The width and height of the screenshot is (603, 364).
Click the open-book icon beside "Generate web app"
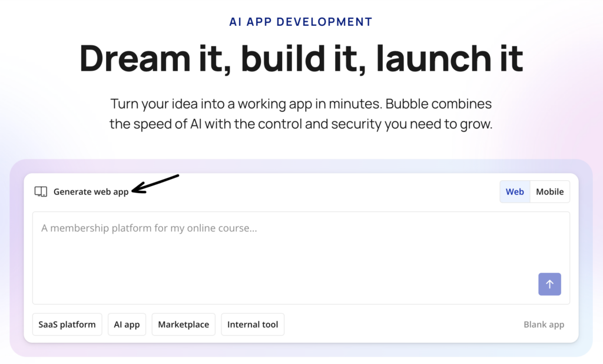pos(40,191)
